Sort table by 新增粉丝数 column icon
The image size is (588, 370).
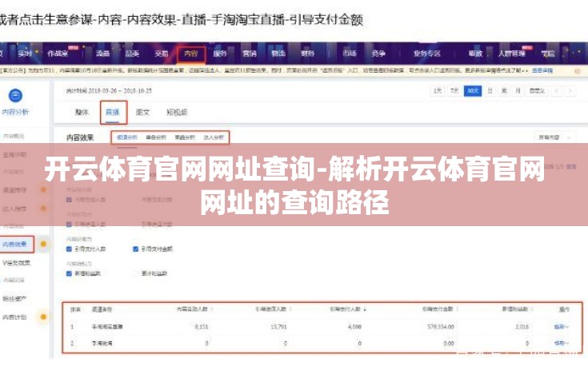533,309
